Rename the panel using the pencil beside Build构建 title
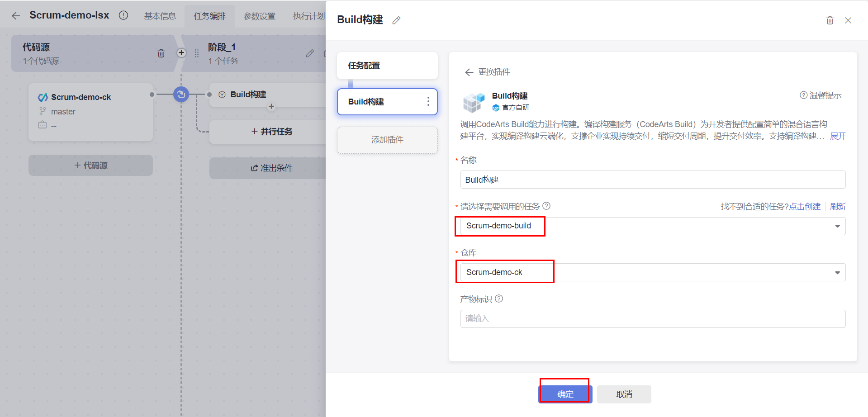The height and width of the screenshot is (417, 868). coord(397,20)
